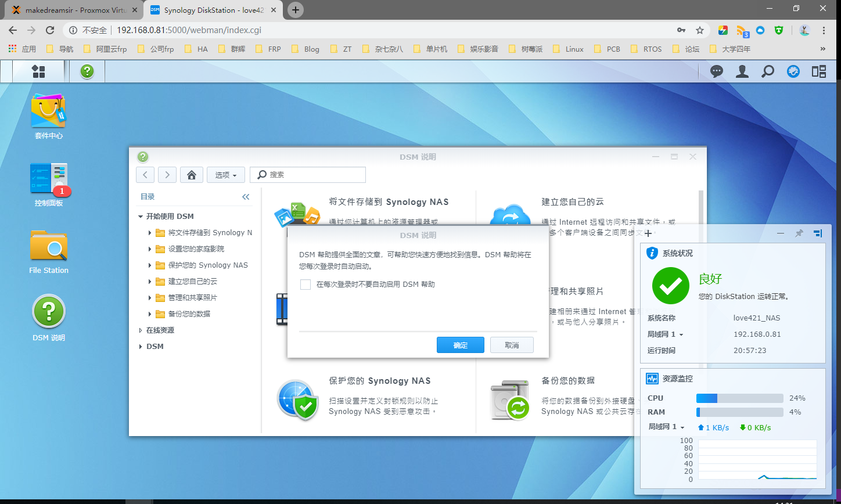Enable 在每次登录时不要自动启用 DSM 帮助 checkbox
Screen dimensions: 841x504
[306, 285]
